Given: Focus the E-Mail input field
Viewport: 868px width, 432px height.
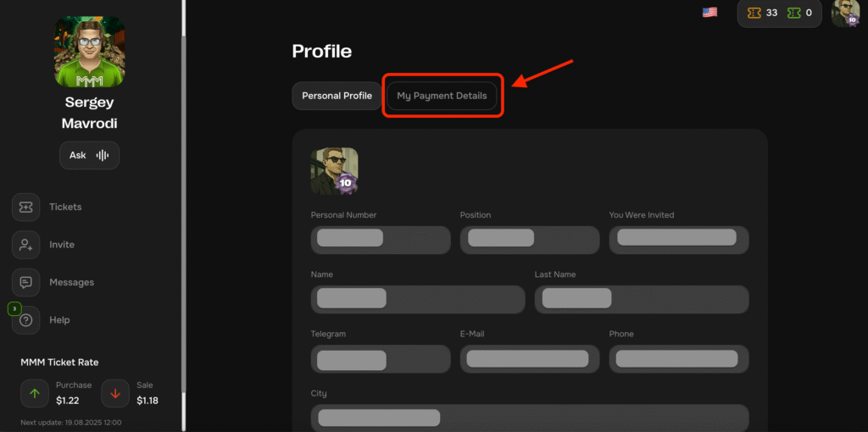Looking at the screenshot, I should [x=530, y=359].
